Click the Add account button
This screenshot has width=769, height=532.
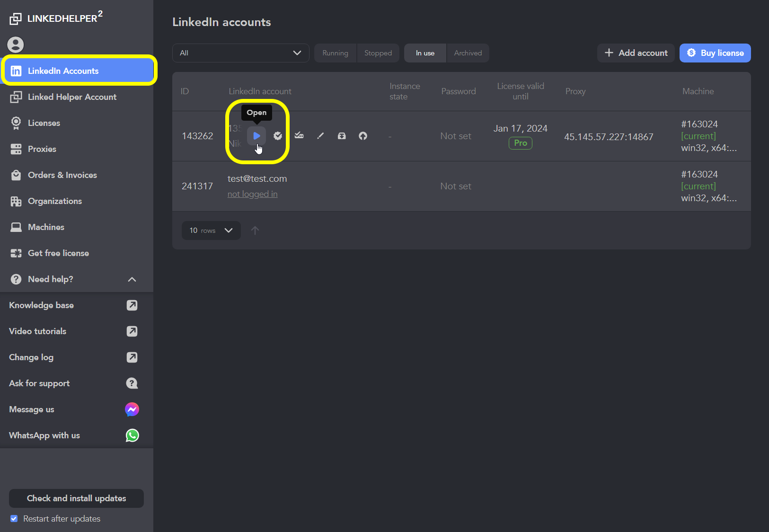(636, 53)
